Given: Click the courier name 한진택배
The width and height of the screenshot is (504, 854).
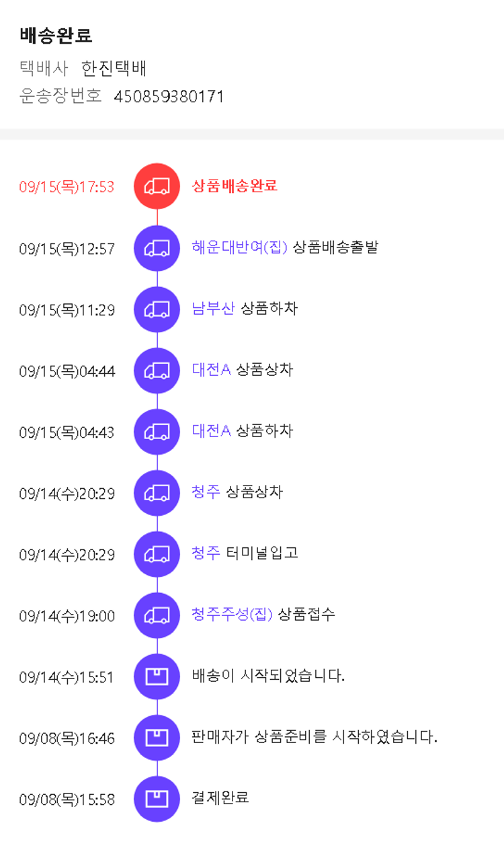Looking at the screenshot, I should point(114,68).
